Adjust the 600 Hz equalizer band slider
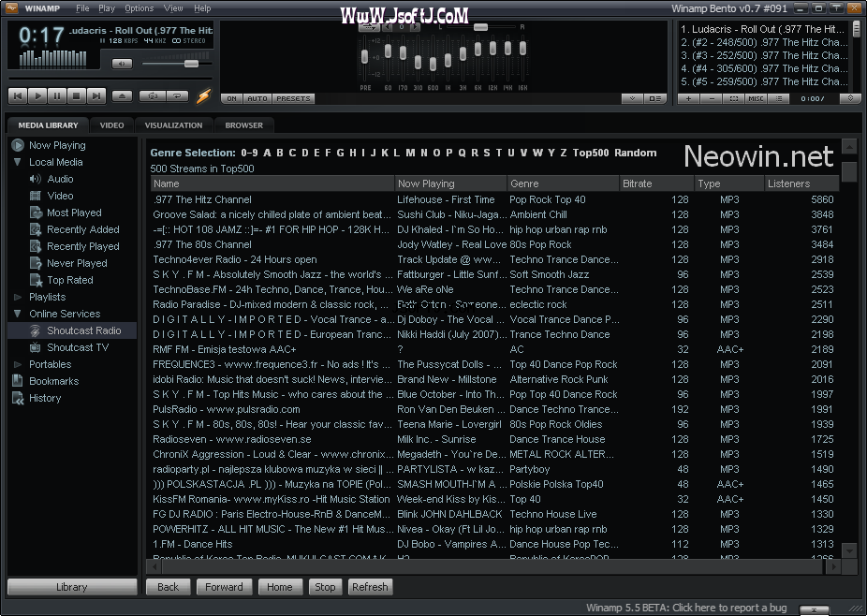This screenshot has width=867, height=616. (x=433, y=64)
